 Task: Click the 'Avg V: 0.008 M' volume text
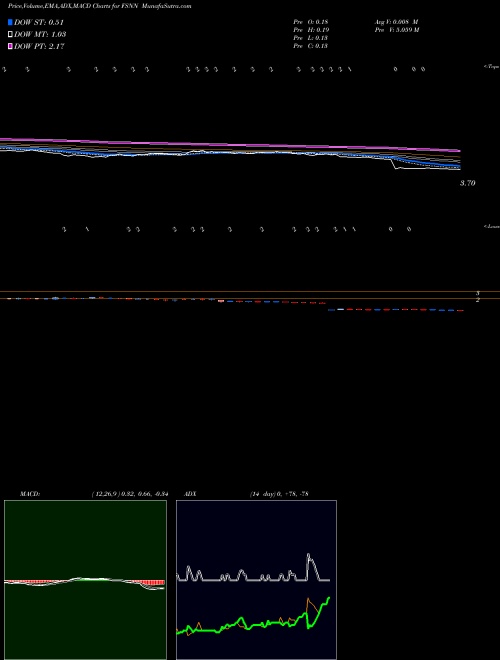coord(396,22)
